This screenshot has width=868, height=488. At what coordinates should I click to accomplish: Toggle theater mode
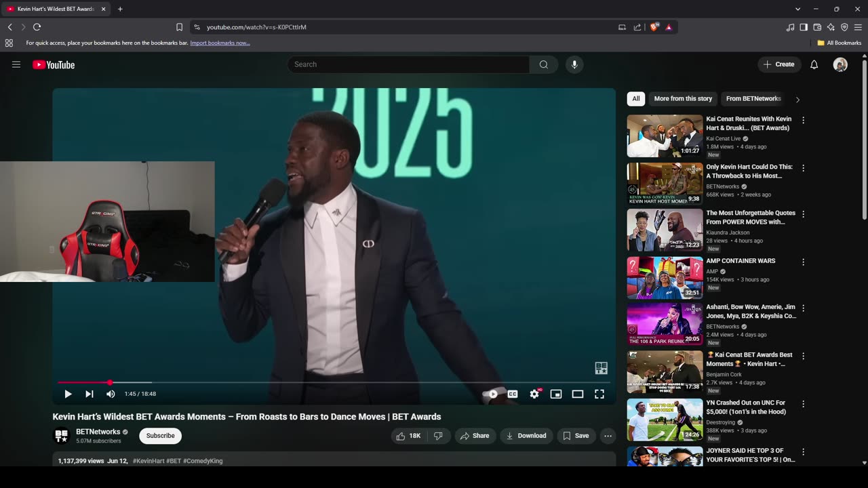(578, 394)
